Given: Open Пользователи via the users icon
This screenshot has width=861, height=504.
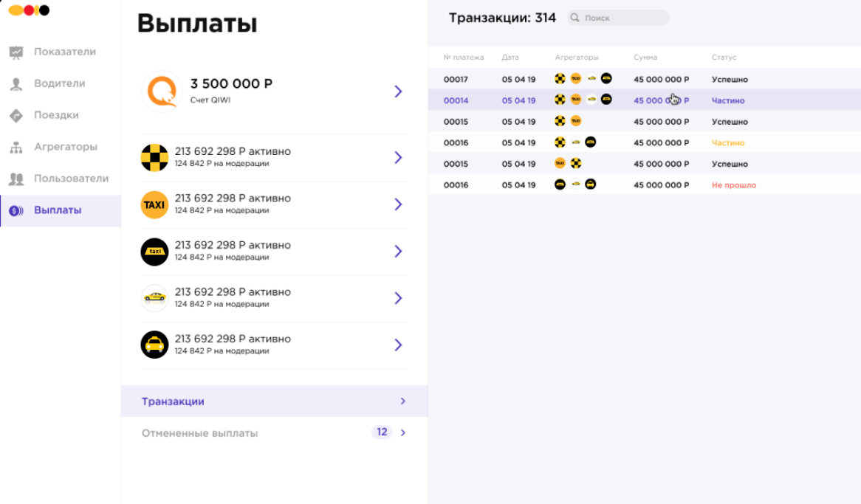Looking at the screenshot, I should 16,179.
